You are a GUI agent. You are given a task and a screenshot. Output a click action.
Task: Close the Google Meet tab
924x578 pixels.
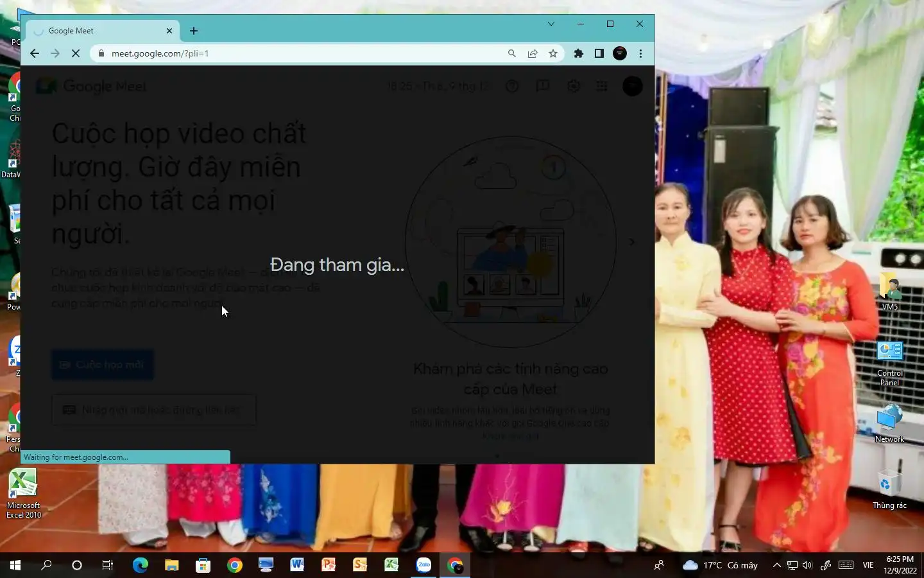point(169,30)
